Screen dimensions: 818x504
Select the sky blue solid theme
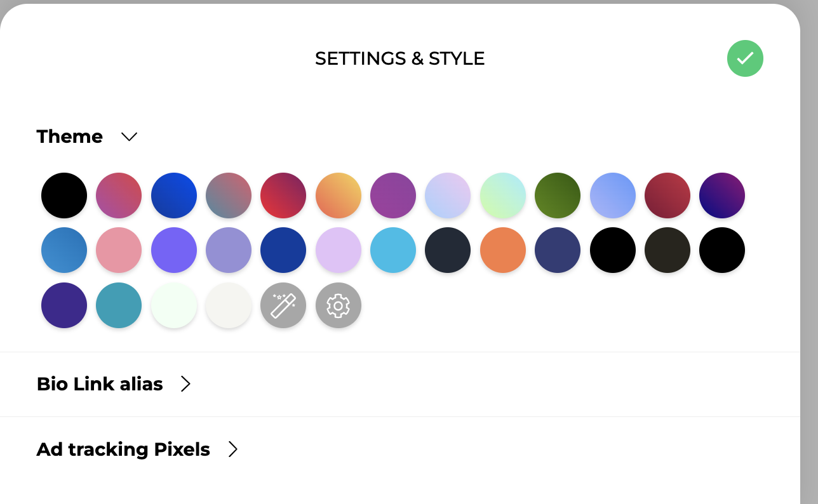coord(393,250)
